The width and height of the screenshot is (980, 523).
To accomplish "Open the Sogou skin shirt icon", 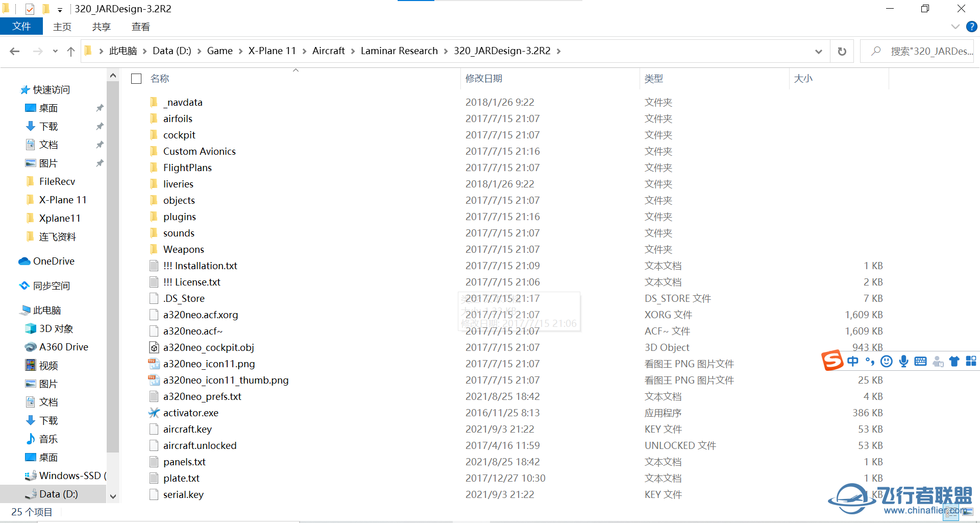I will pyautogui.click(x=954, y=361).
